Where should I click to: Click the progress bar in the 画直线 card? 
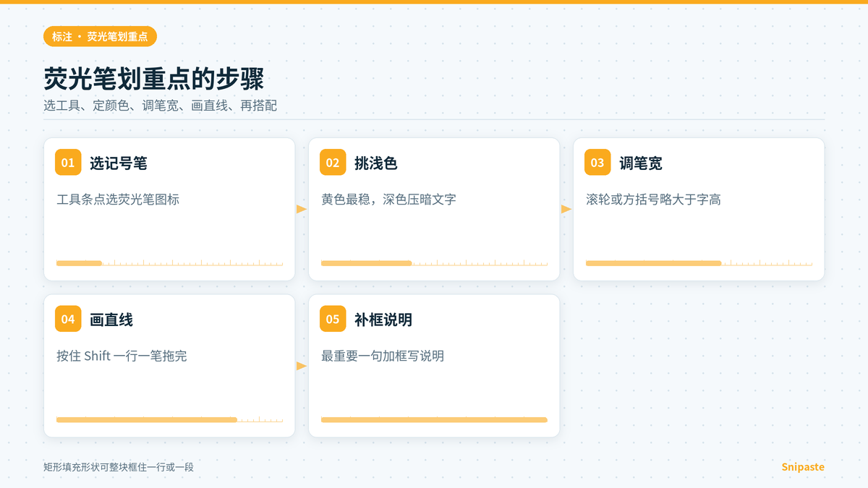(169, 419)
